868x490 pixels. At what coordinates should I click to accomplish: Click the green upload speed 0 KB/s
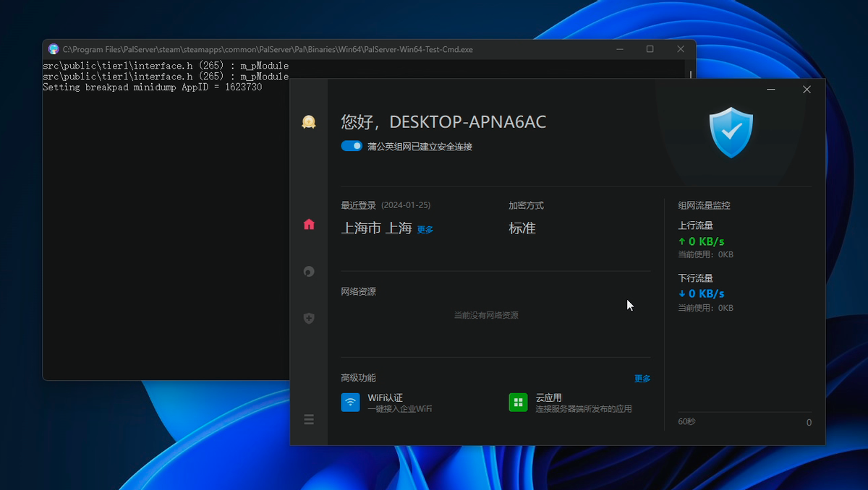pos(701,241)
